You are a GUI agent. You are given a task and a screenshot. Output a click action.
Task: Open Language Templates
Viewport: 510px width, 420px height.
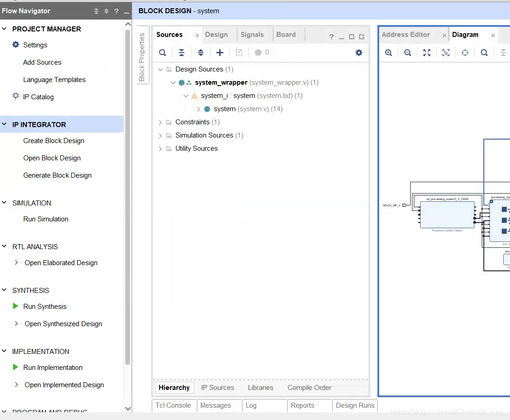pos(54,80)
